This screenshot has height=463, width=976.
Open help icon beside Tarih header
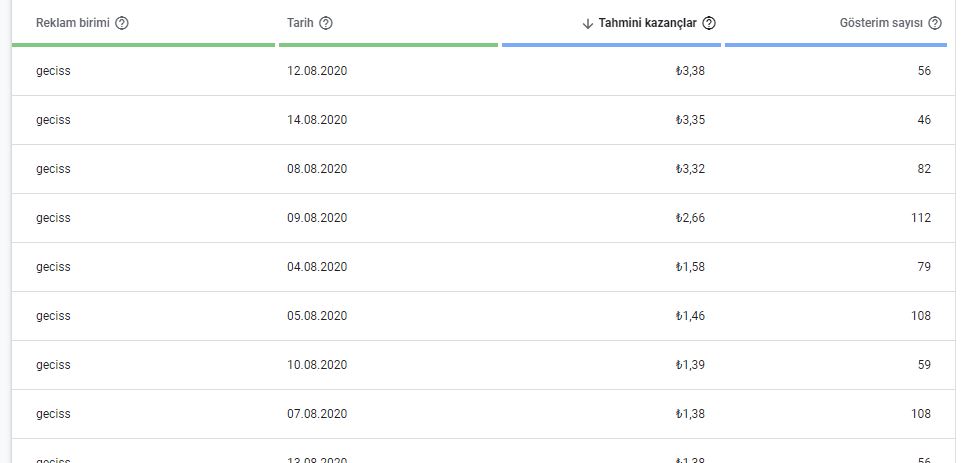tap(326, 23)
